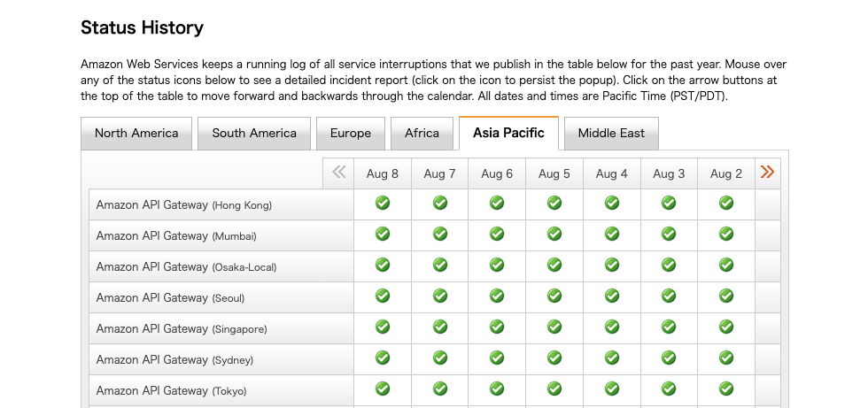Open the North America tab
This screenshot has width=868, height=408.
click(x=136, y=134)
